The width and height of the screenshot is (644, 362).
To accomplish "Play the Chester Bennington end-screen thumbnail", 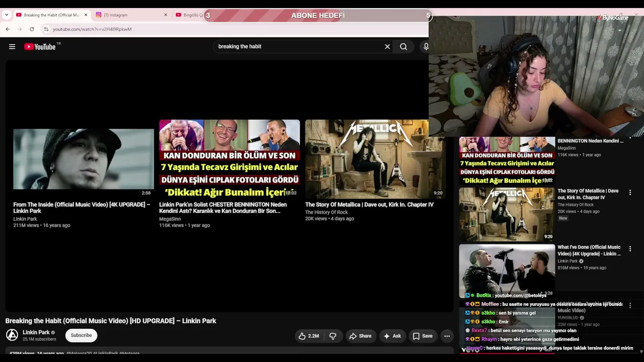I will pos(229,159).
